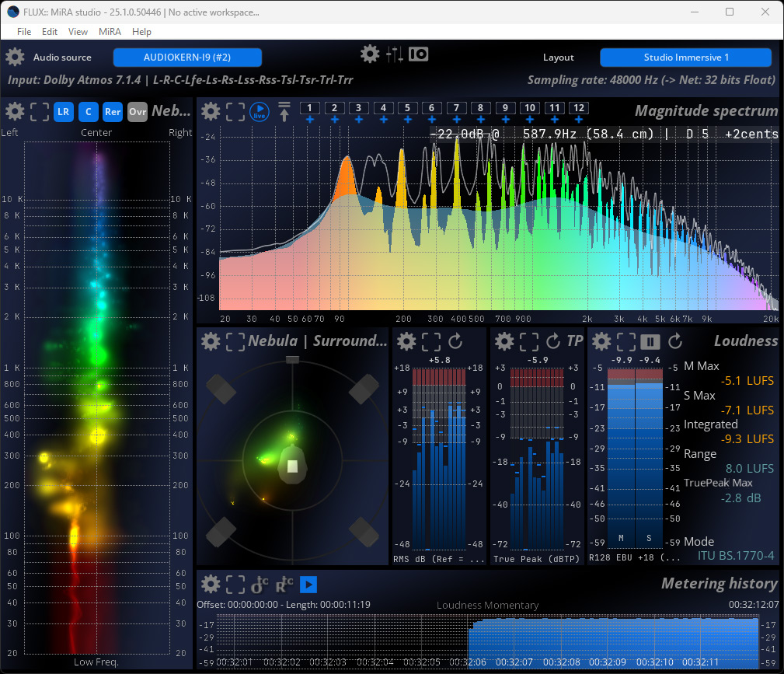Open the mixer faders icon in top bar
The height and width of the screenshot is (674, 784).
click(x=394, y=54)
